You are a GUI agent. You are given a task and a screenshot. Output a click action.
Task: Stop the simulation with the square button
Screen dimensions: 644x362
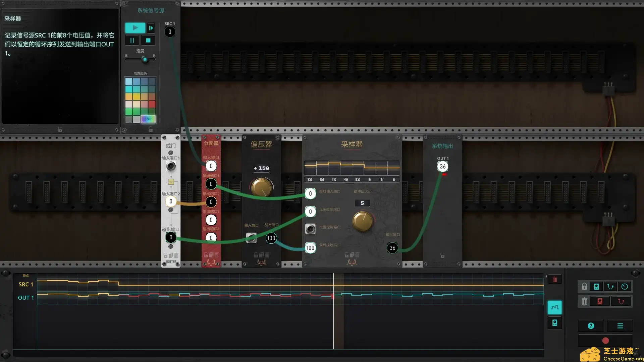(148, 41)
